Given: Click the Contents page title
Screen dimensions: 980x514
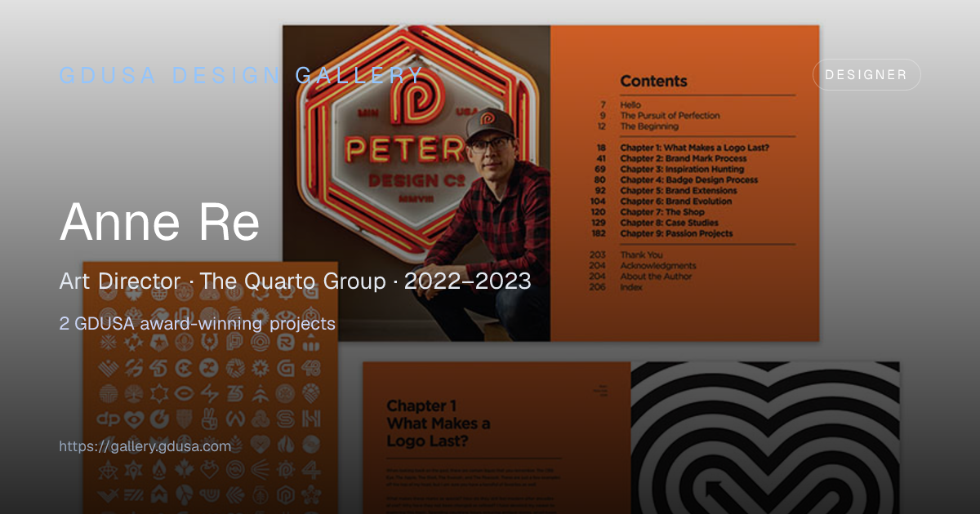Looking at the screenshot, I should 653,81.
